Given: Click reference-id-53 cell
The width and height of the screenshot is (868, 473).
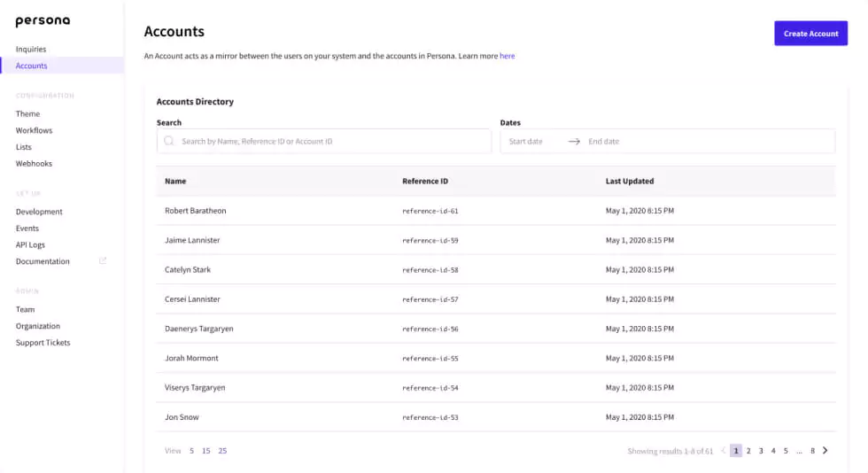Looking at the screenshot, I should point(430,417).
